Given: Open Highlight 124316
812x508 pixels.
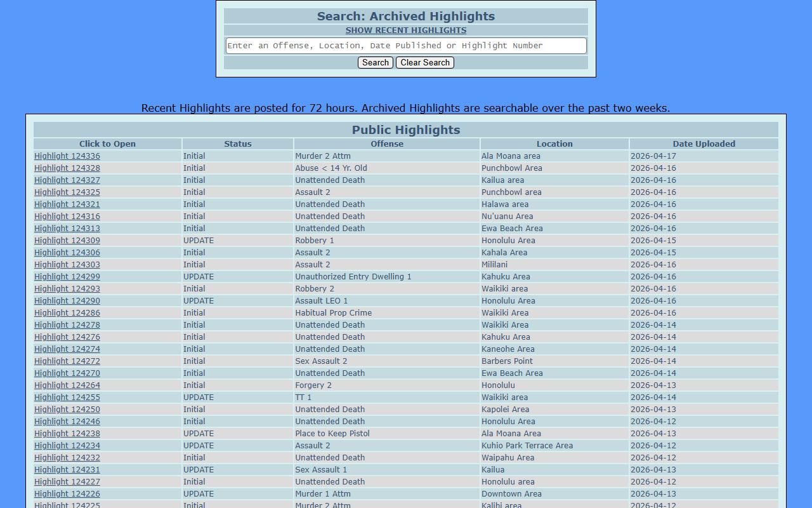Looking at the screenshot, I should 67,217.
